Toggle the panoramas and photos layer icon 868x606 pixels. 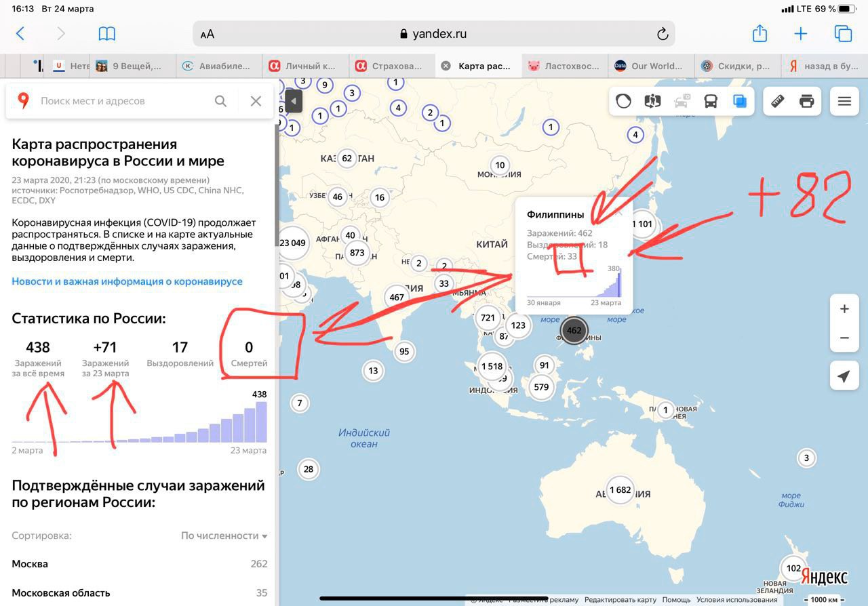pyautogui.click(x=652, y=102)
